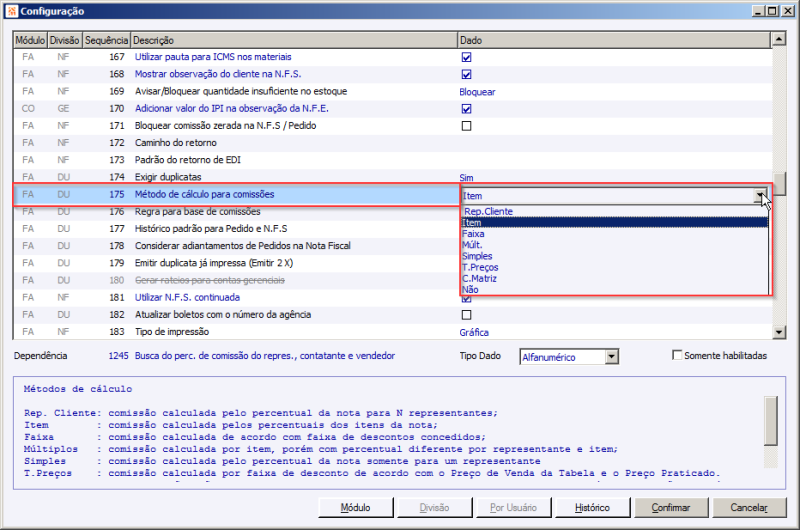The height and width of the screenshot is (530, 800).
Task: Choose T.Preços in the dropdown list
Action: click(x=614, y=267)
